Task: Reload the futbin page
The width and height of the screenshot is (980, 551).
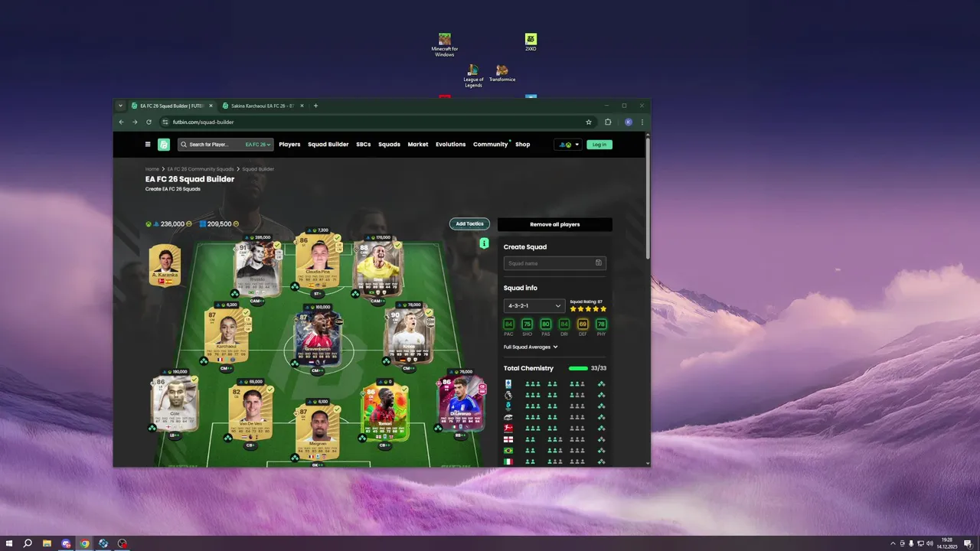Action: tap(149, 122)
